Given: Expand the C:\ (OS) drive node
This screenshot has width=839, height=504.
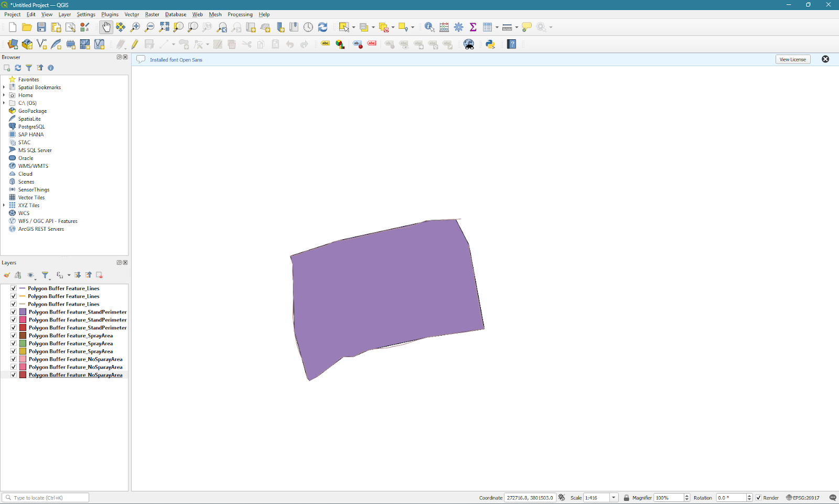Looking at the screenshot, I should (4, 103).
